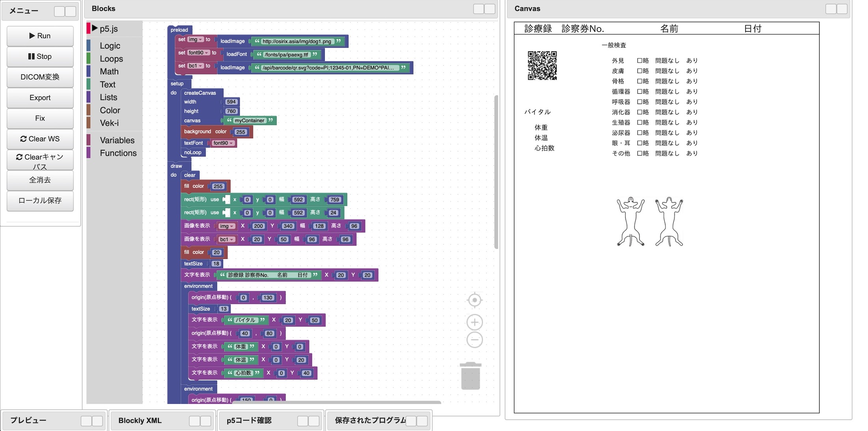868x431 pixels.
Task: Open font90 variable dropdown in the set block
Action: (199, 53)
